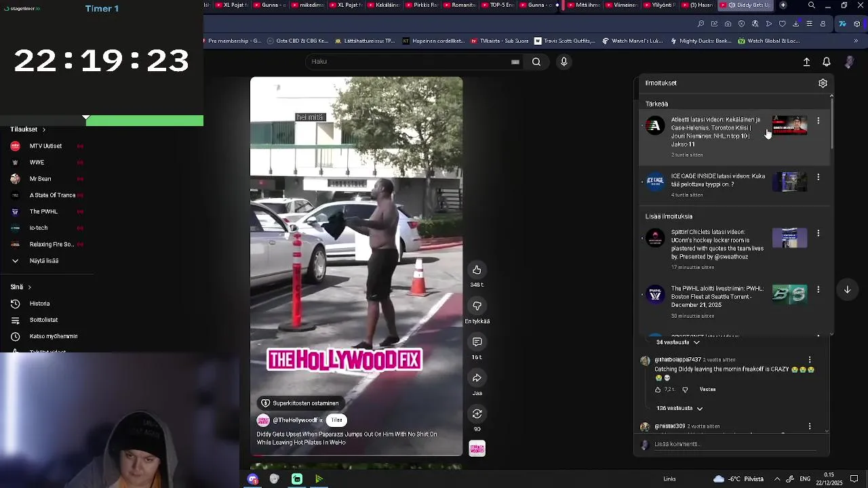Image resolution: width=868 pixels, height=488 pixels.
Task: Open notification settings gear icon
Action: [823, 83]
